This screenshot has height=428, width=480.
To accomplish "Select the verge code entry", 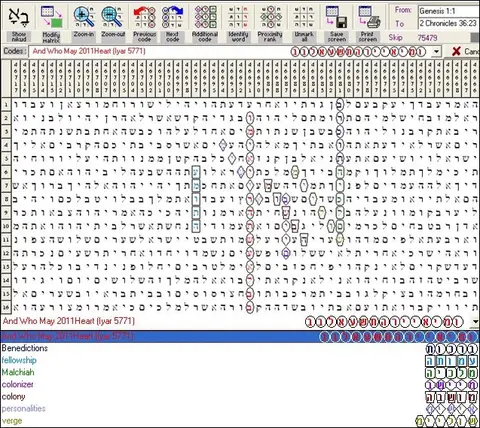I will (12, 421).
